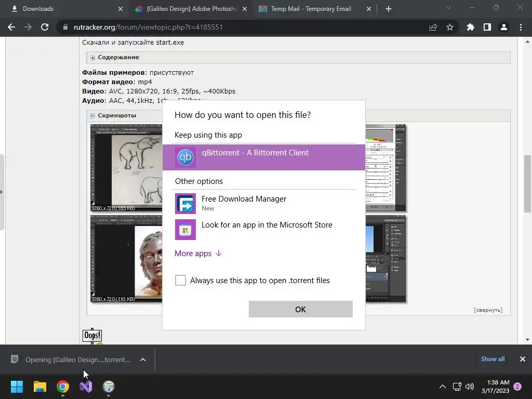
Task: Open the blue sky screenshot thumbnail behind dialog
Action: tap(386, 259)
